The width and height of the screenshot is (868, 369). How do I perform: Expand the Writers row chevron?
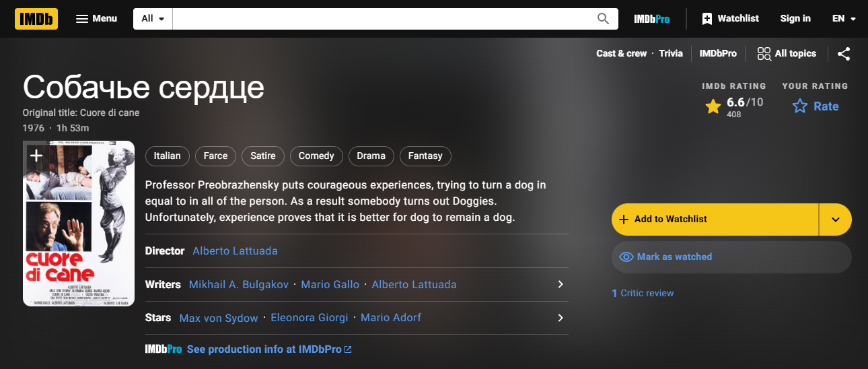pos(560,284)
